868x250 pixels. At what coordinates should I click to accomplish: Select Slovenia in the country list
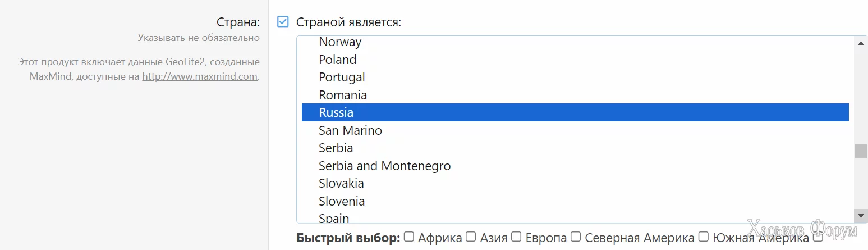coord(342,201)
